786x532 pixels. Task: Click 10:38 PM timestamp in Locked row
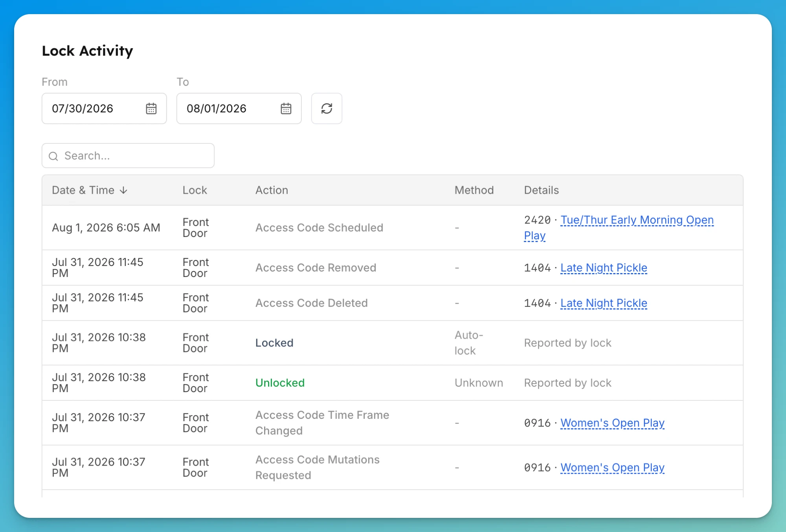99,343
